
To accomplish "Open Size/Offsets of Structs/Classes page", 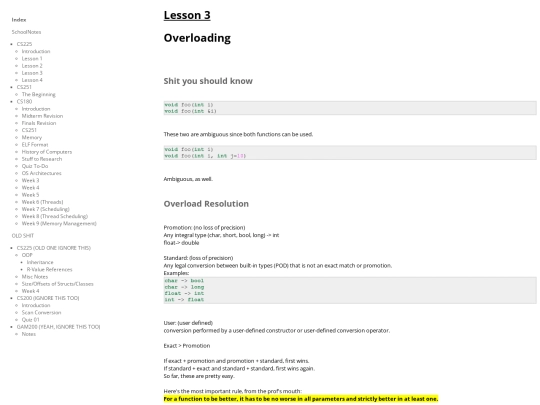I will click(58, 284).
